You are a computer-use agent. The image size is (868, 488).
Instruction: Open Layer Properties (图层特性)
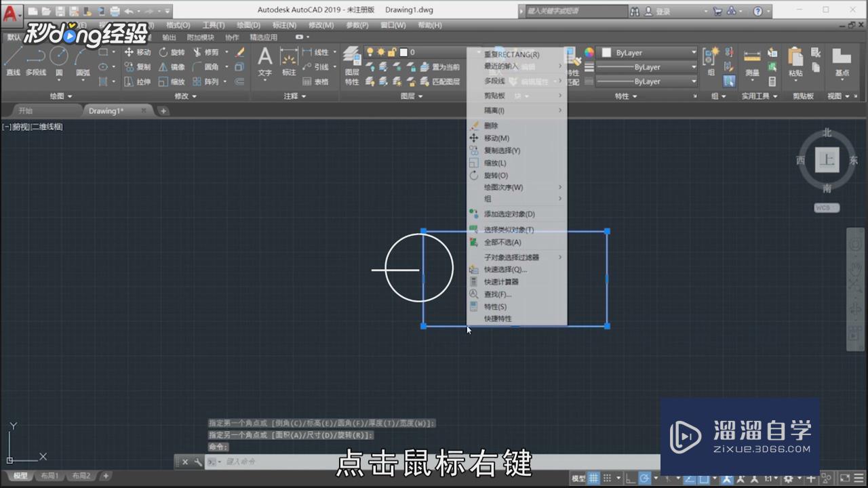click(352, 66)
